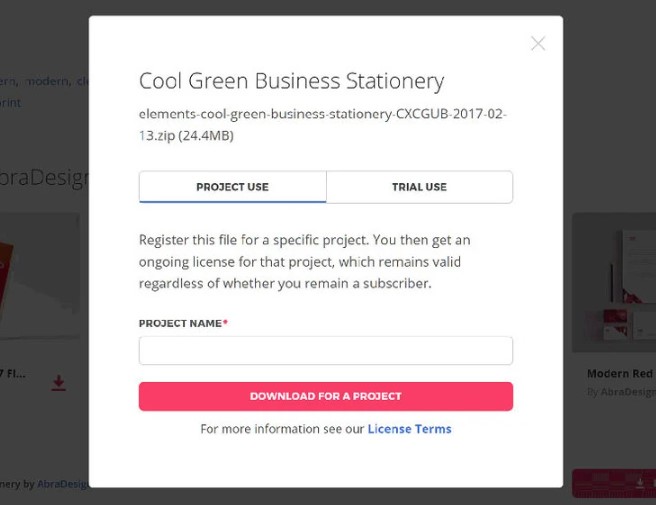
Task: Click the red download arrow icon behind the dialog
Action: click(x=59, y=383)
